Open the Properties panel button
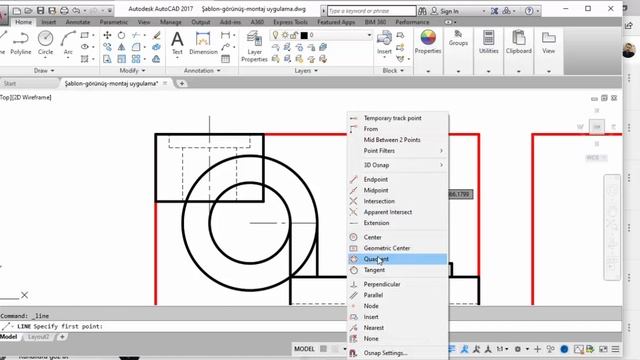The width and height of the screenshot is (640, 360). (428, 43)
